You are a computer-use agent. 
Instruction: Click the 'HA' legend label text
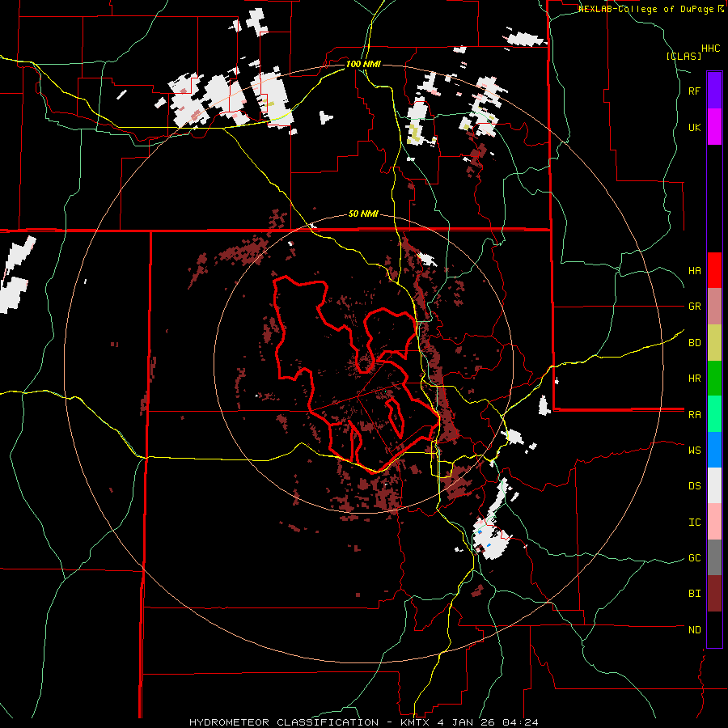[x=694, y=271]
